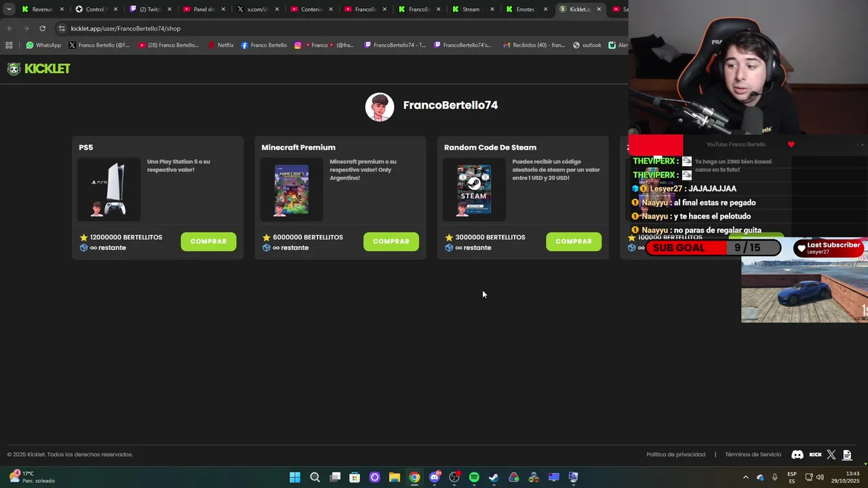Open Windows taskbar search
Viewport: 868px width, 488px height.
pyautogui.click(x=315, y=477)
